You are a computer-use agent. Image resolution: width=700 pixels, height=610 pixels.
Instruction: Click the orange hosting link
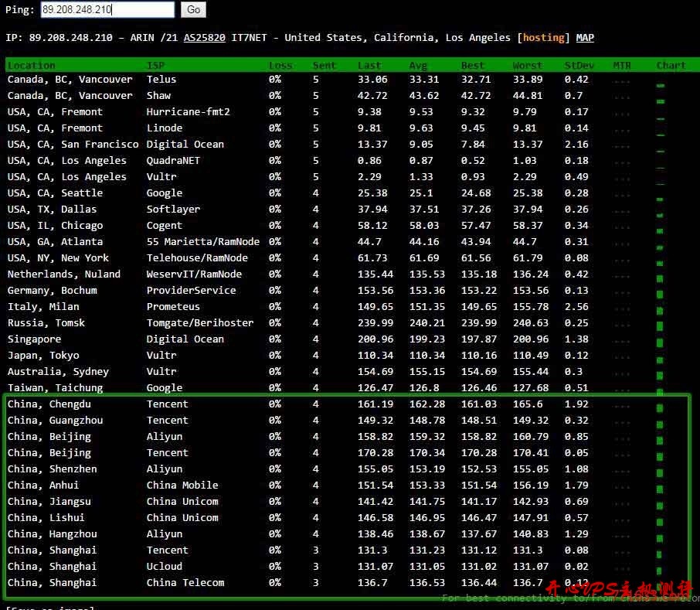coord(543,38)
